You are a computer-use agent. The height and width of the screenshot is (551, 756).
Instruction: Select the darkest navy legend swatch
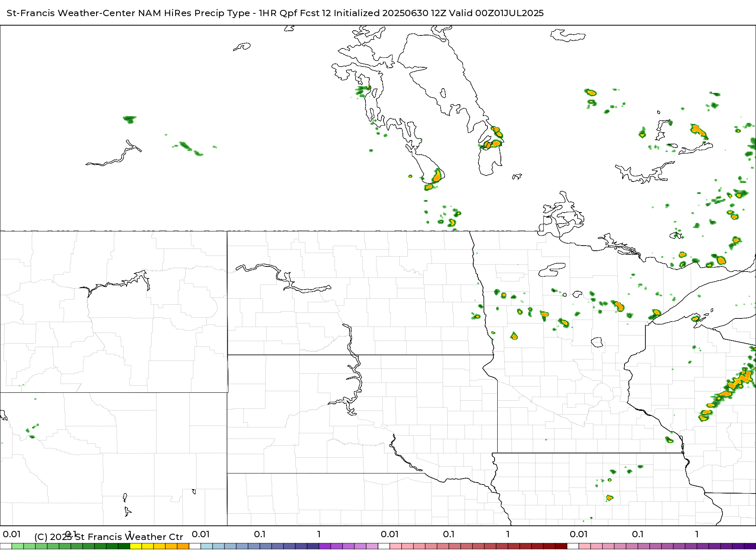(313, 546)
